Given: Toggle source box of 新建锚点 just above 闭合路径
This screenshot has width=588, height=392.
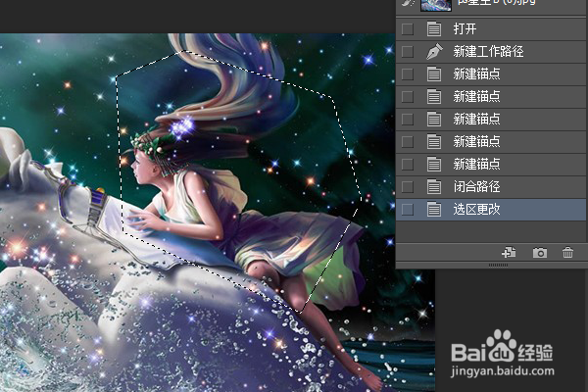Looking at the screenshot, I should (x=408, y=164).
